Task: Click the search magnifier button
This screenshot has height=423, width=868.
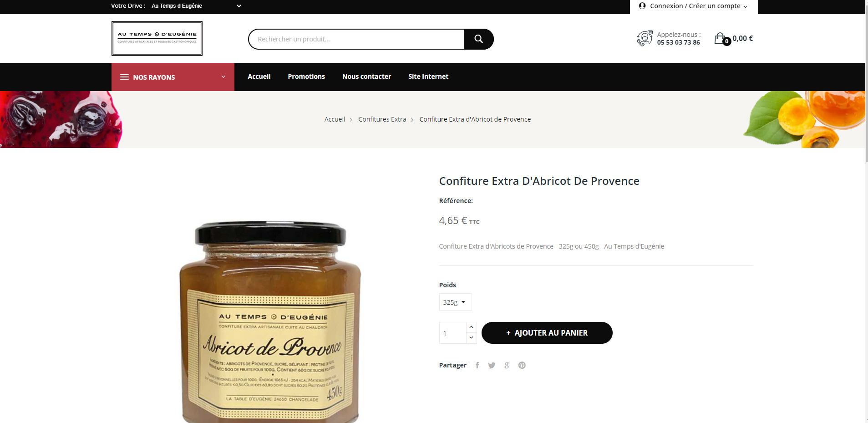Action: (478, 39)
